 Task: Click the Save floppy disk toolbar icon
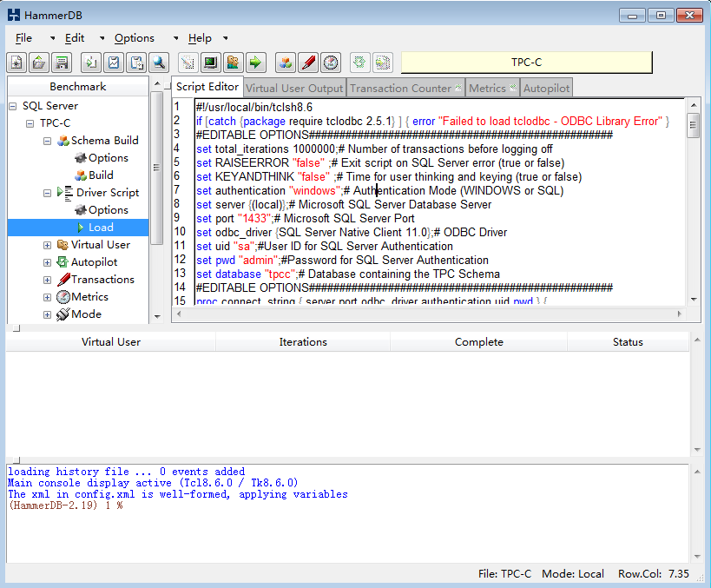point(62,63)
